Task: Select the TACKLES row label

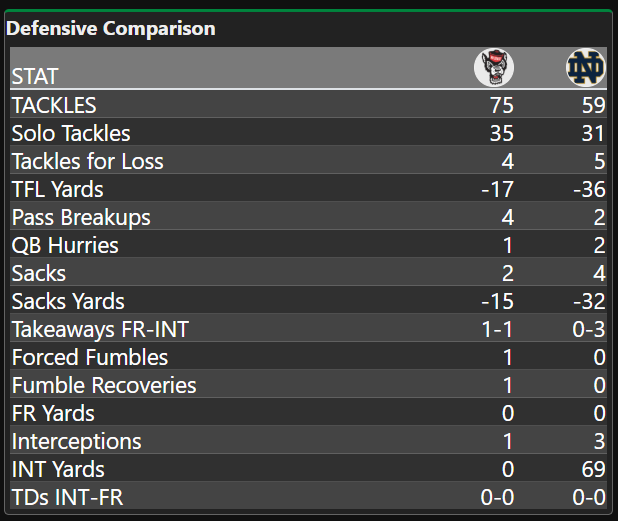Action: point(54,105)
